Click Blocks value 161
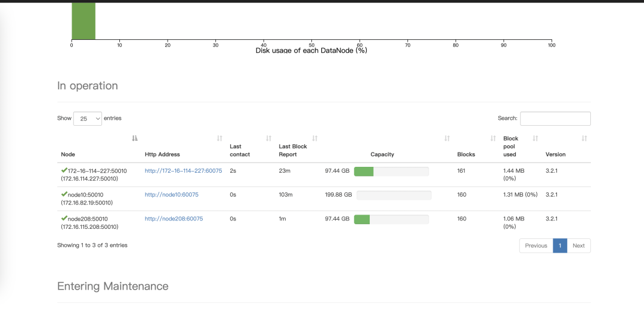The image size is (644, 314). click(x=462, y=171)
